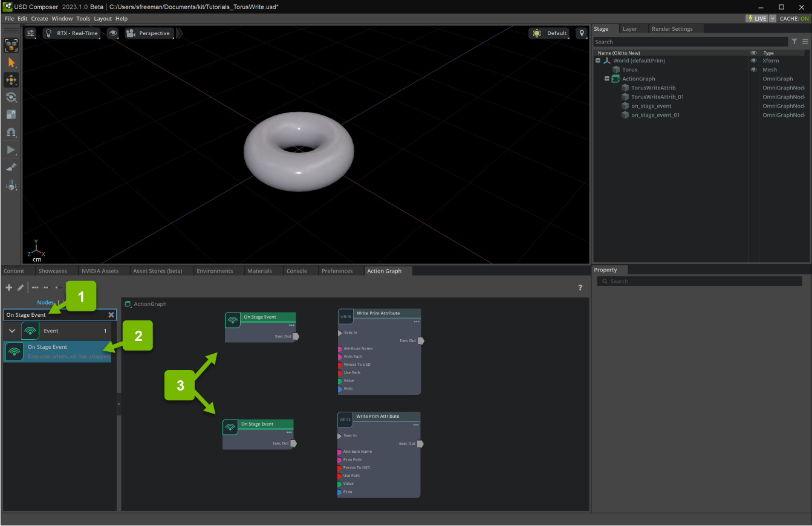Select On Stage Event in the node list
This screenshot has width=812, height=526.
click(x=58, y=351)
